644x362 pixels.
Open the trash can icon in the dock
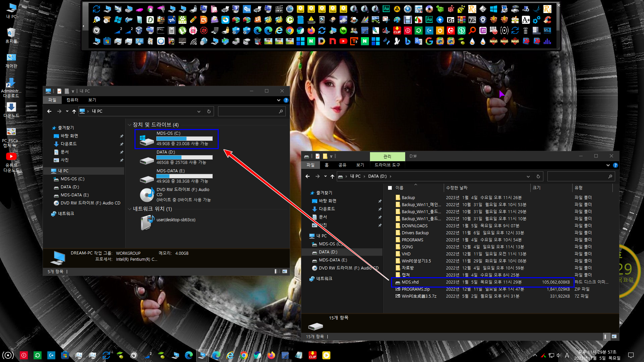[x=525, y=31]
